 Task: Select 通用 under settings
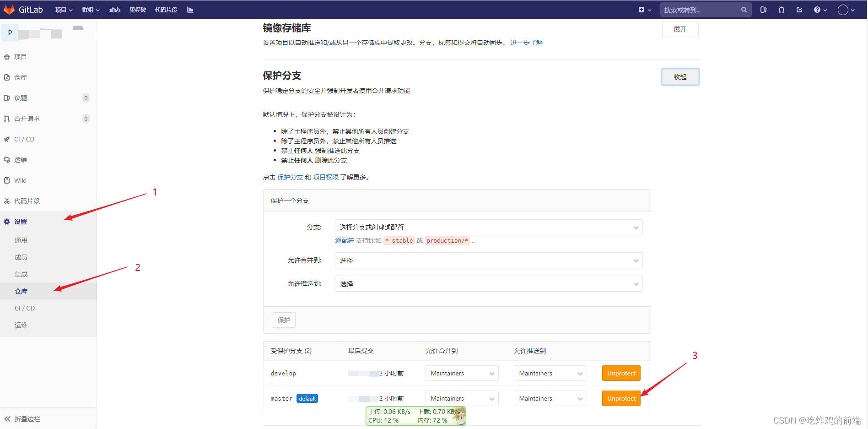coord(21,240)
